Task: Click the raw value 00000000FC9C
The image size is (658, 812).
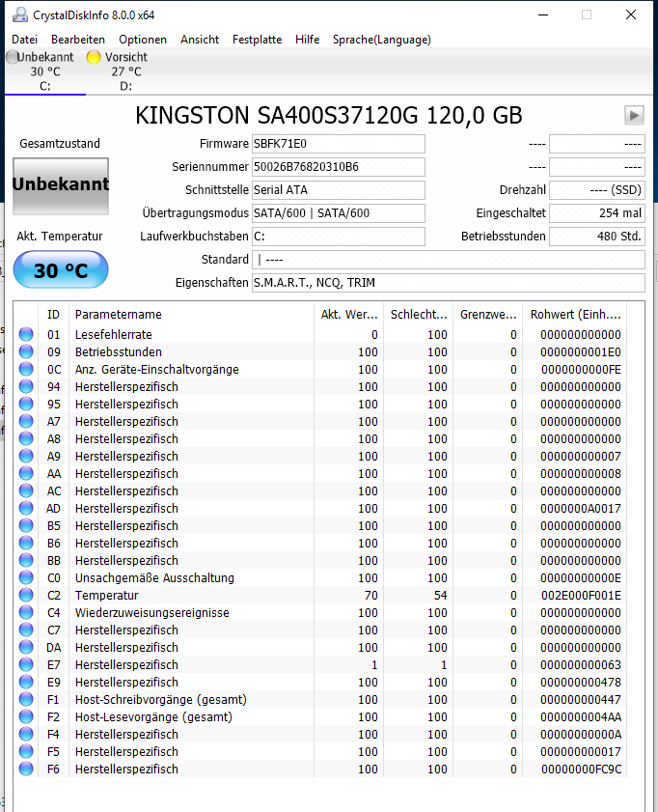Action: [581, 769]
